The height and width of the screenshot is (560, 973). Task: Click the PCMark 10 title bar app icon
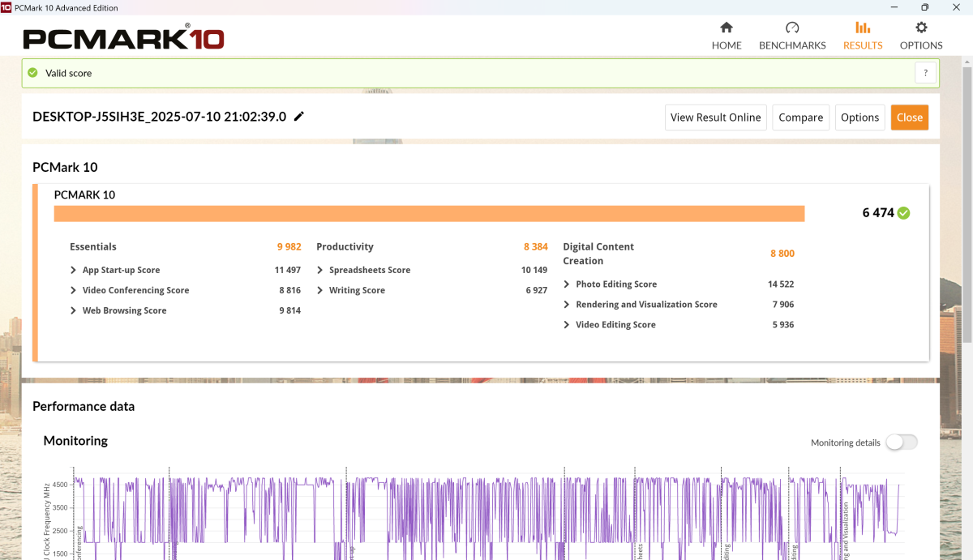point(6,7)
